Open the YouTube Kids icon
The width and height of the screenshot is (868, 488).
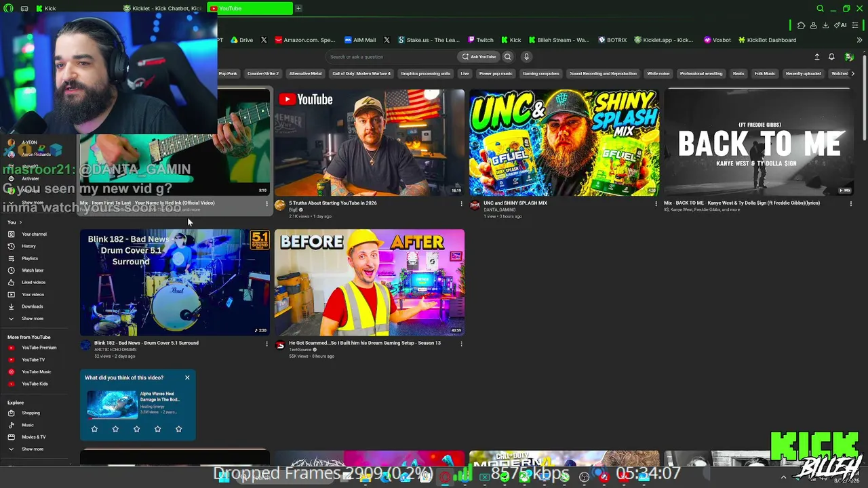[11, 384]
